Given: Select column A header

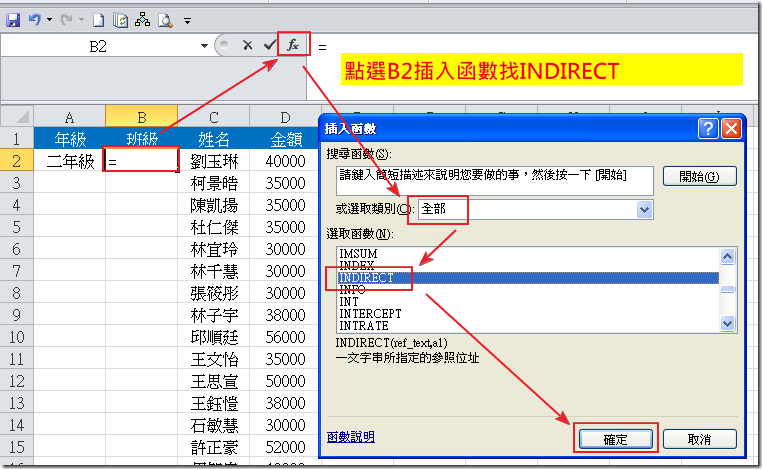Looking at the screenshot, I should coord(69,117).
